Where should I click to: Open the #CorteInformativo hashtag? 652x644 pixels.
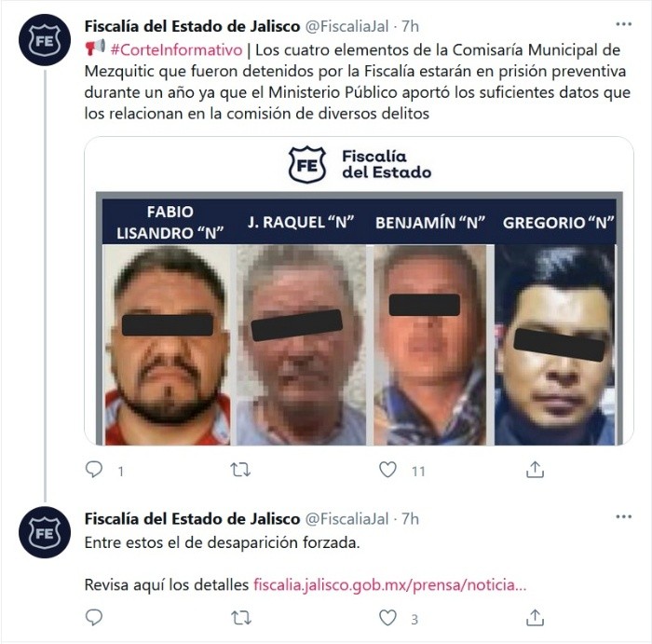click(176, 50)
